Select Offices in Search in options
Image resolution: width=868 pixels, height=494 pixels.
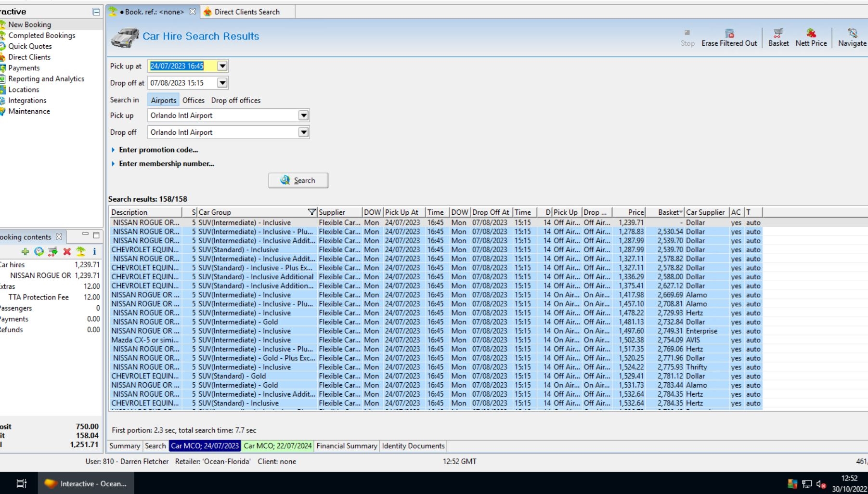point(194,100)
